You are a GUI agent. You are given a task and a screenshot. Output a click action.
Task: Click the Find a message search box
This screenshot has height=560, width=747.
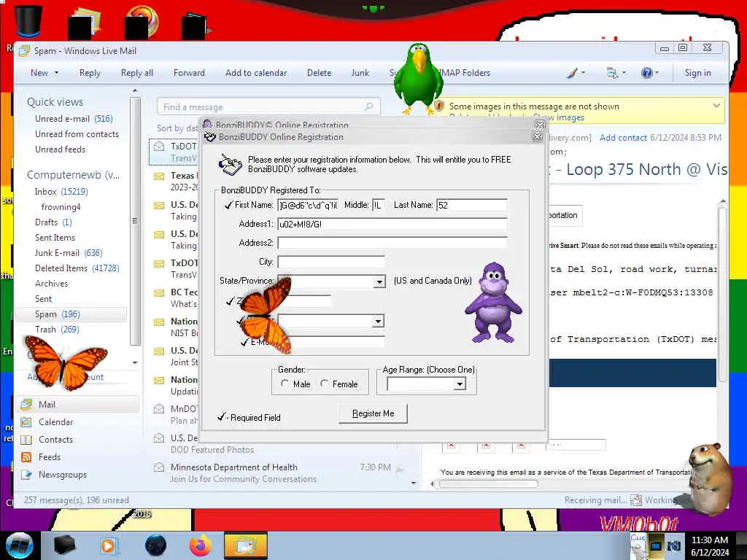[268, 106]
